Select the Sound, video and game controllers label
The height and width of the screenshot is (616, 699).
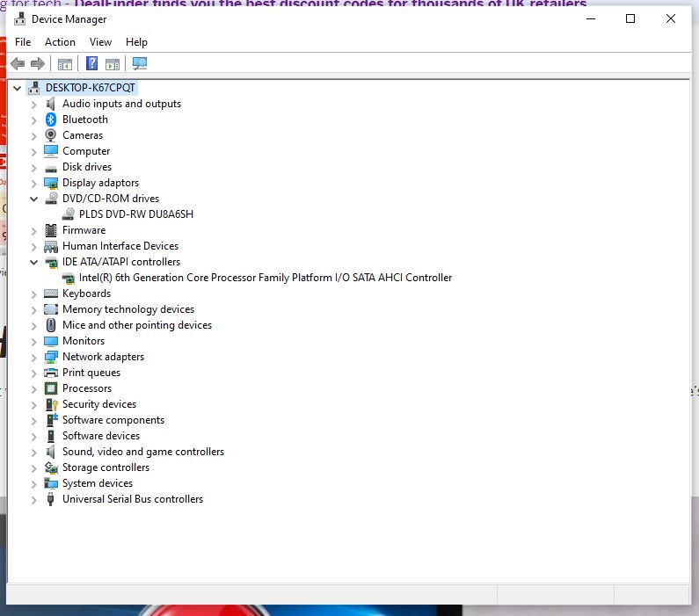143,452
